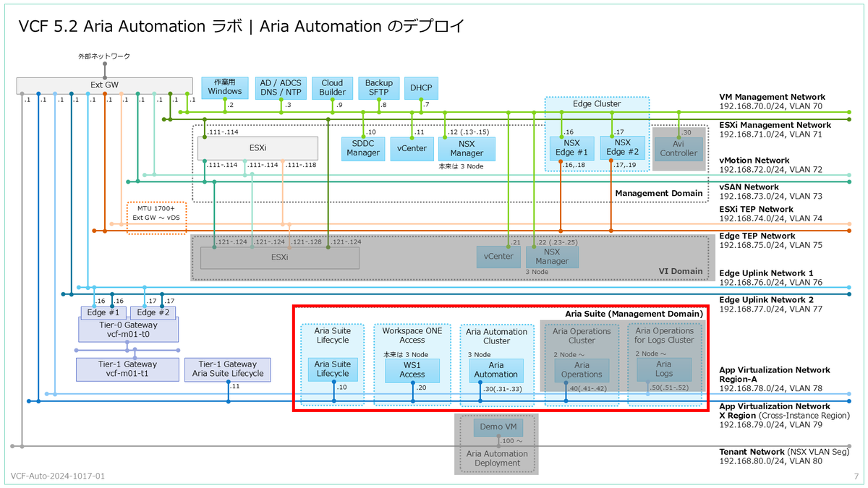Select the NSX Manager box in the VI Domain
868x488 pixels.
click(553, 257)
